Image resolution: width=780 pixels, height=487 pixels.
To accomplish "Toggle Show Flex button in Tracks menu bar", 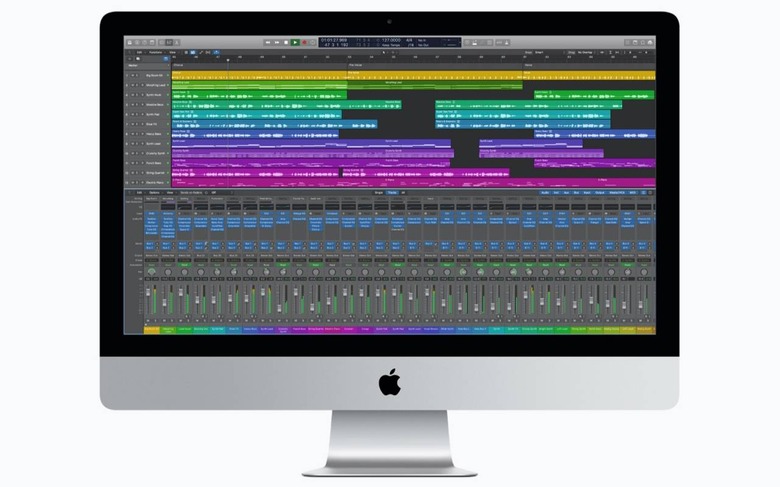I will point(208,52).
